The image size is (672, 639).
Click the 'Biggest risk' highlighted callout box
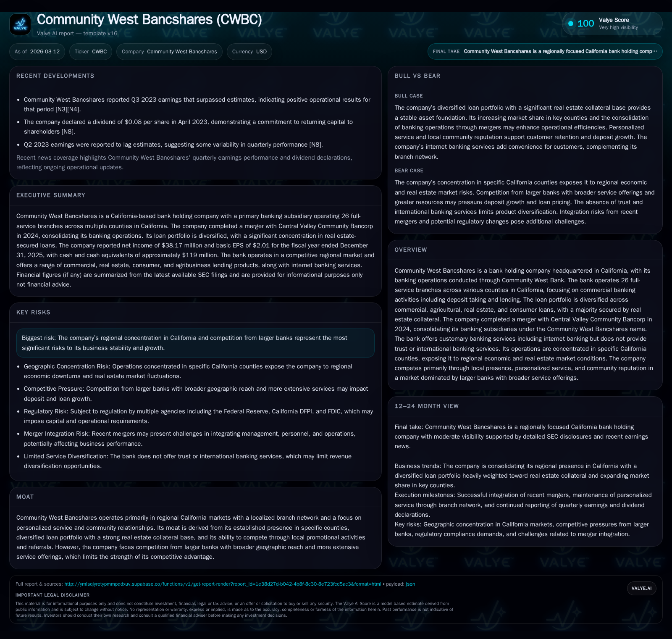tap(195, 343)
